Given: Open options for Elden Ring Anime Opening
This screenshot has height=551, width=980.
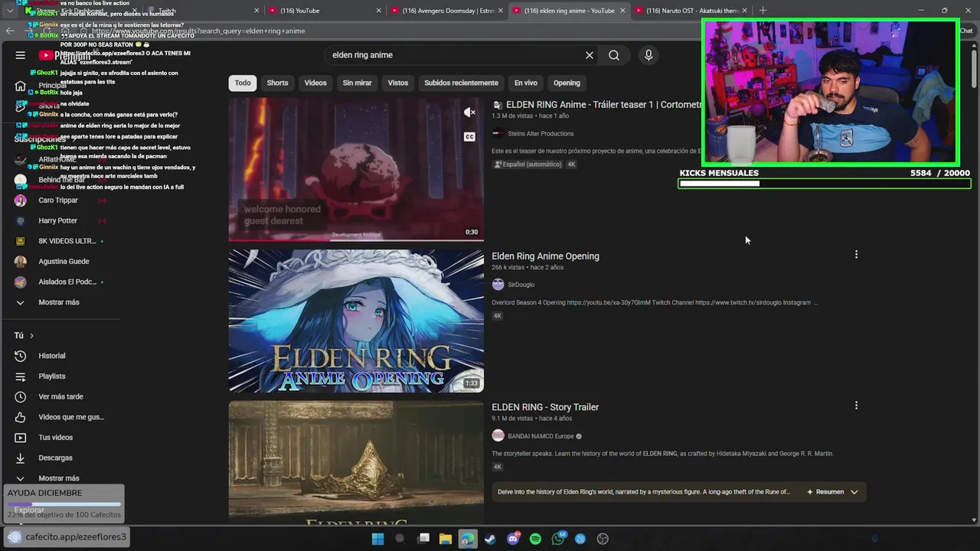Looking at the screenshot, I should pos(856,254).
